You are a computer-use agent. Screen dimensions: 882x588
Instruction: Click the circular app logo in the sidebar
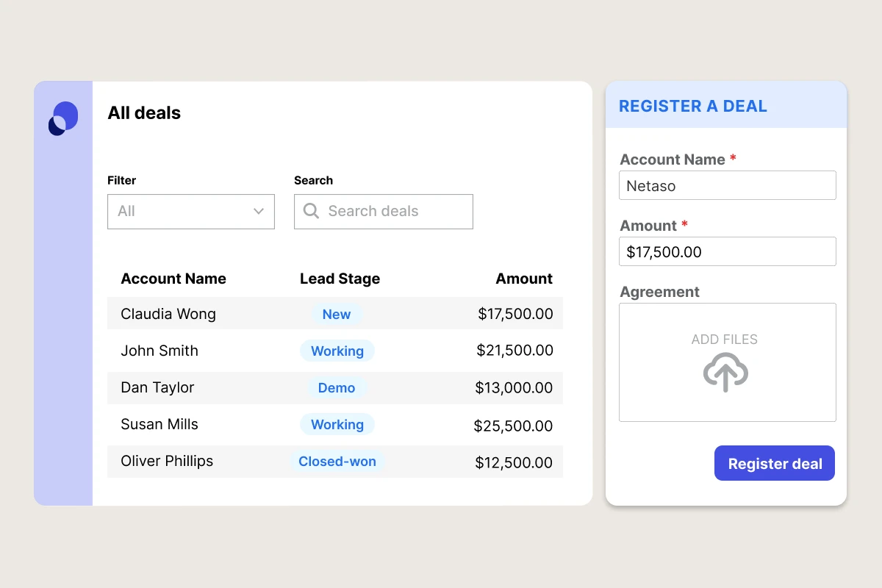click(x=62, y=117)
